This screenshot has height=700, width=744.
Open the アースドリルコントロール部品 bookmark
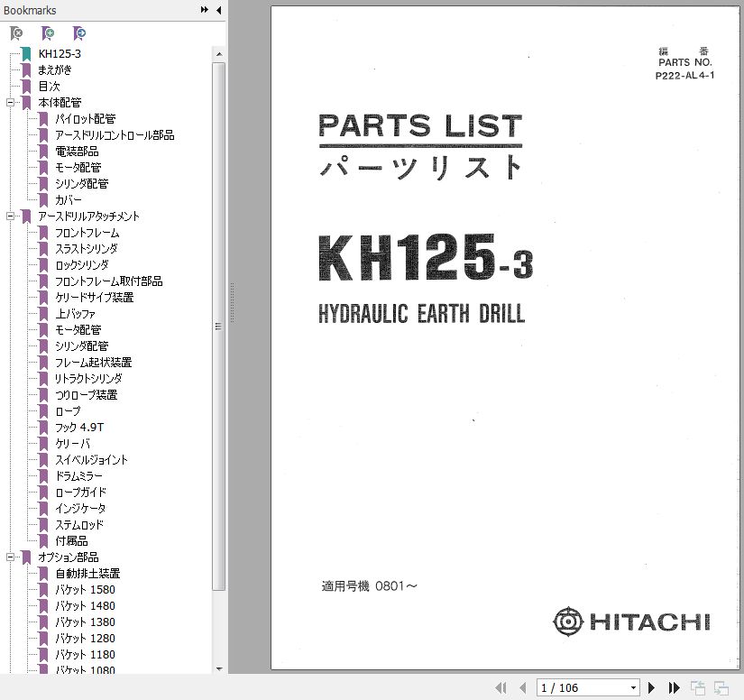115,134
